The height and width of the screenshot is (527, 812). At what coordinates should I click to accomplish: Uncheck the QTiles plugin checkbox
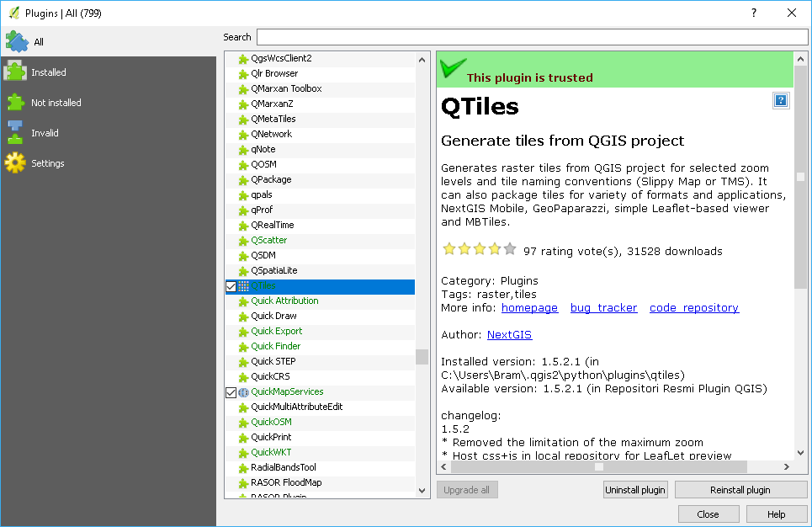point(229,286)
